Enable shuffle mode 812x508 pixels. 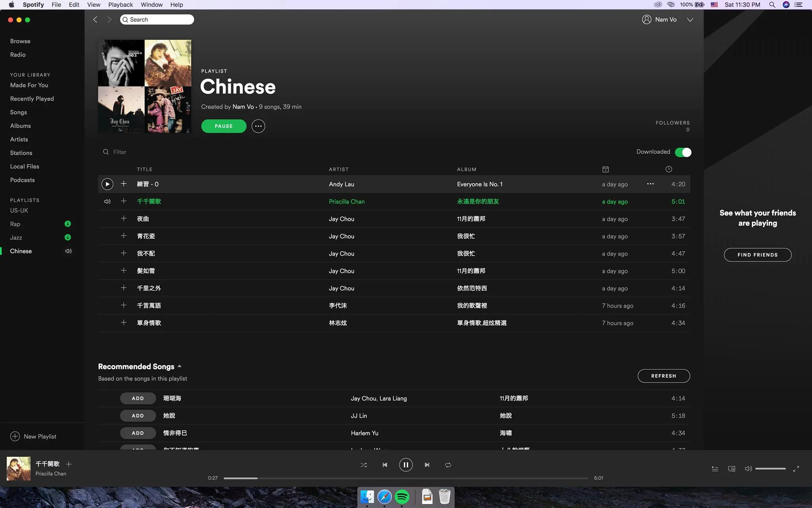pos(363,465)
